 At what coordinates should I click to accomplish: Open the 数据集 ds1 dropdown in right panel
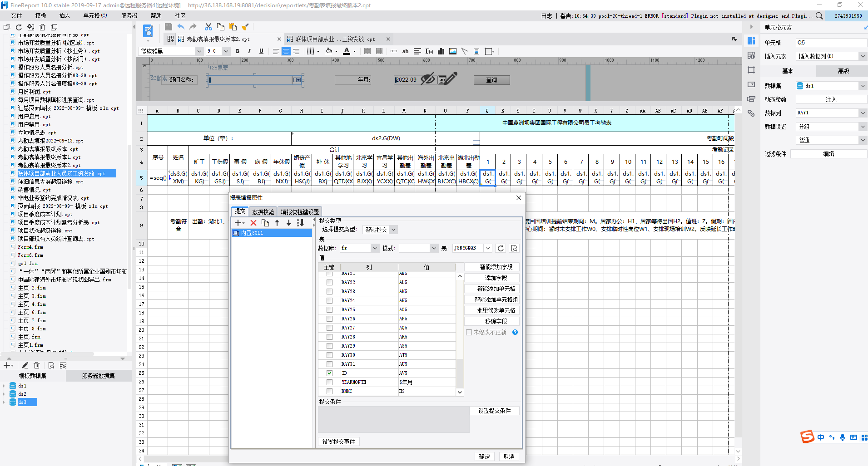pos(863,86)
